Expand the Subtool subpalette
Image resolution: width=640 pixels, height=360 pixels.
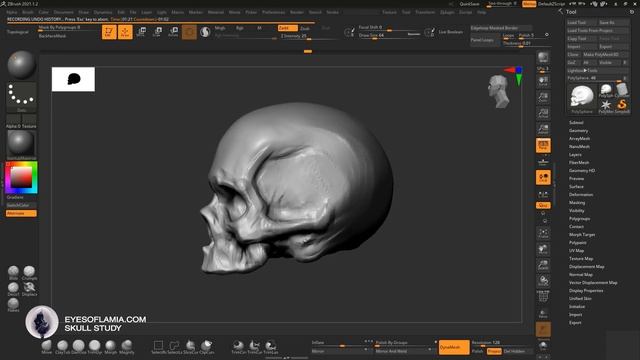pyautogui.click(x=576, y=122)
